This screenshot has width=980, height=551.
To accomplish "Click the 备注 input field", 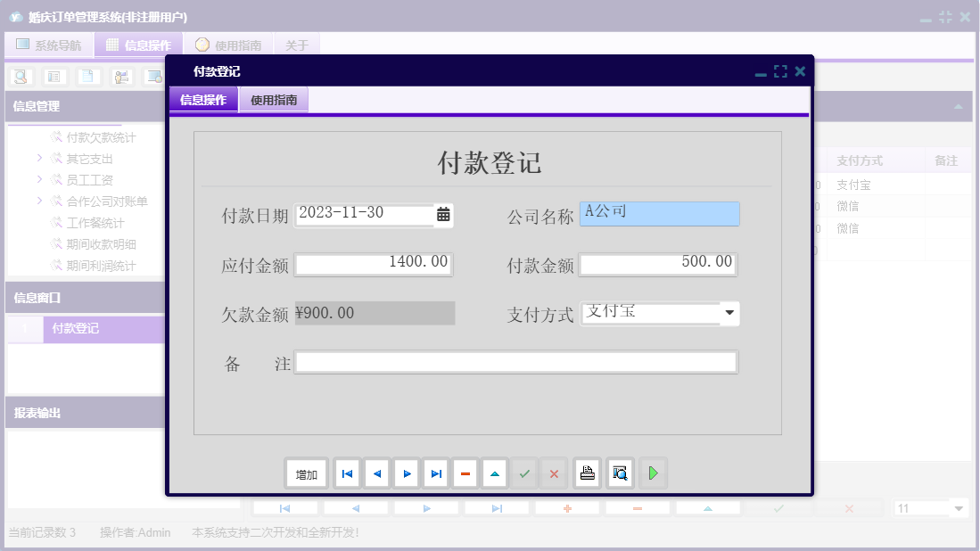I will point(517,361).
